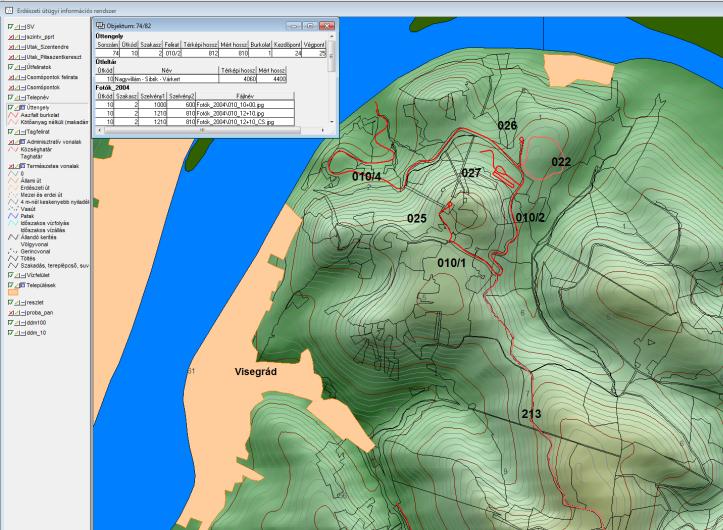Click the edit pencil icon of SV layer

[17, 27]
